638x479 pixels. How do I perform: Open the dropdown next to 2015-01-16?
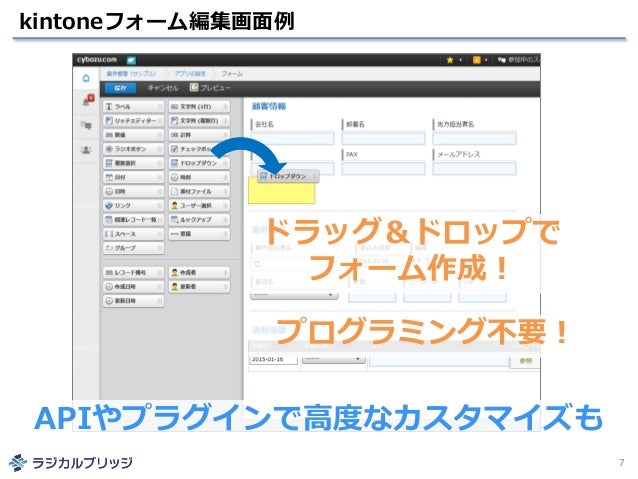pyautogui.click(x=333, y=359)
